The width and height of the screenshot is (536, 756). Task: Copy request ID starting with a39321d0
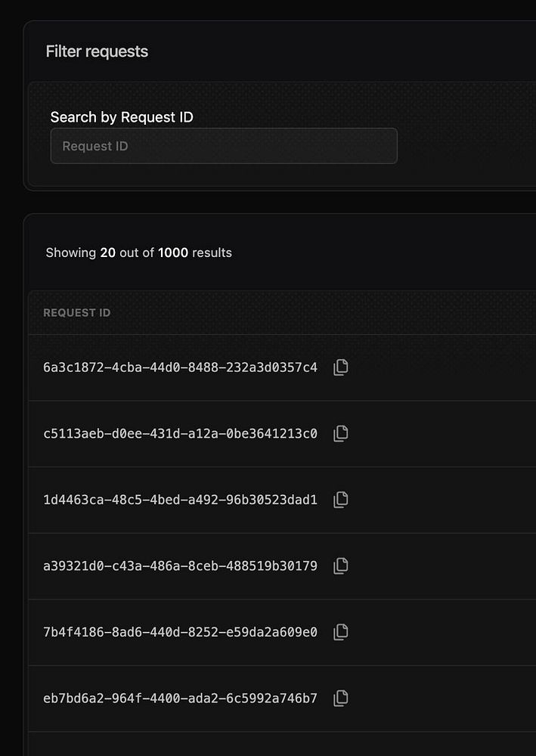click(341, 565)
